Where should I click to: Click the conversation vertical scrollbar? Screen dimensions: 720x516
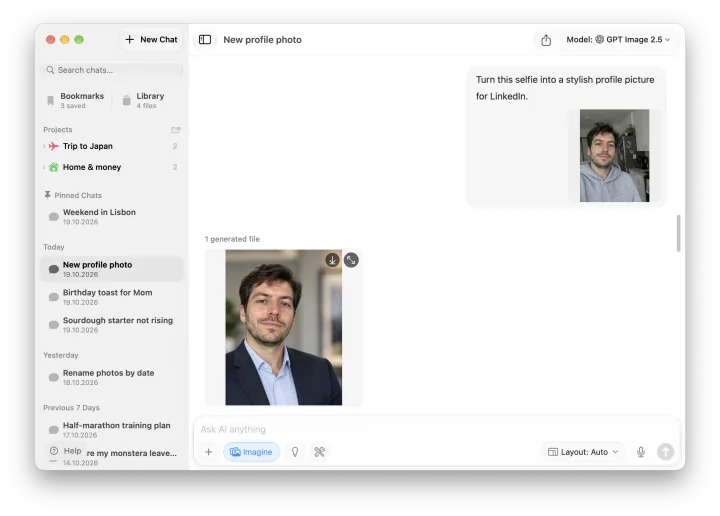tap(678, 233)
